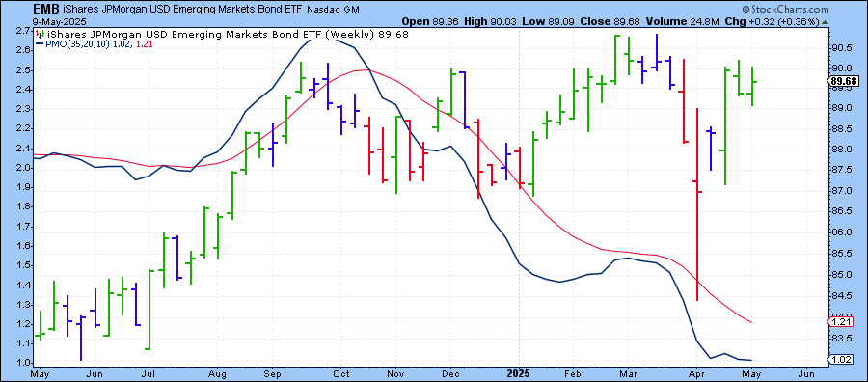Click the EMB ticker symbol
The height and width of the screenshot is (382, 868).
46,10
